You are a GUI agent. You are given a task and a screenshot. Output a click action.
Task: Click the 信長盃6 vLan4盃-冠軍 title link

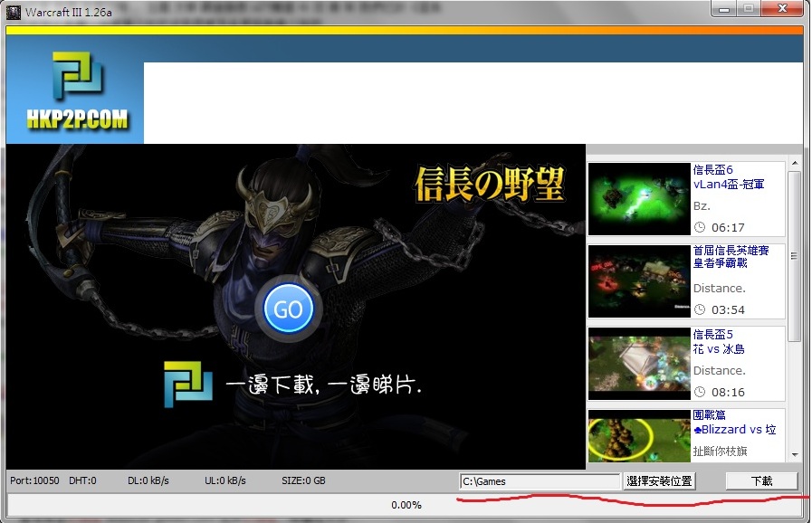click(728, 176)
